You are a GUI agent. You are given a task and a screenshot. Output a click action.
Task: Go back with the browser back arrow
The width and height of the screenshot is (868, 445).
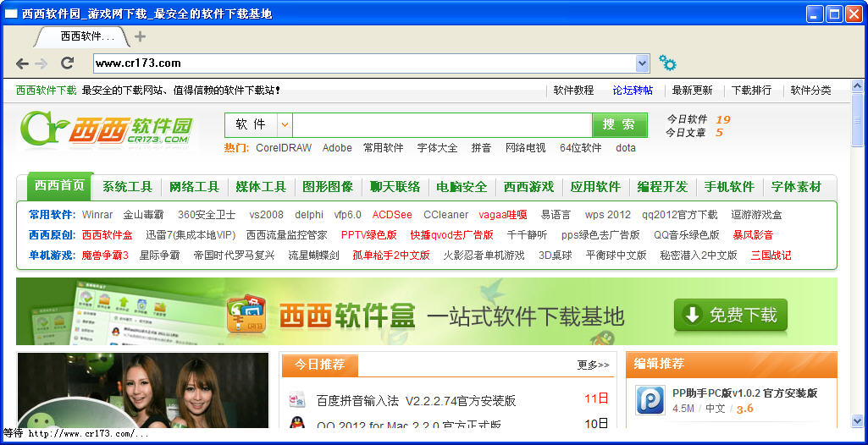tap(22, 63)
